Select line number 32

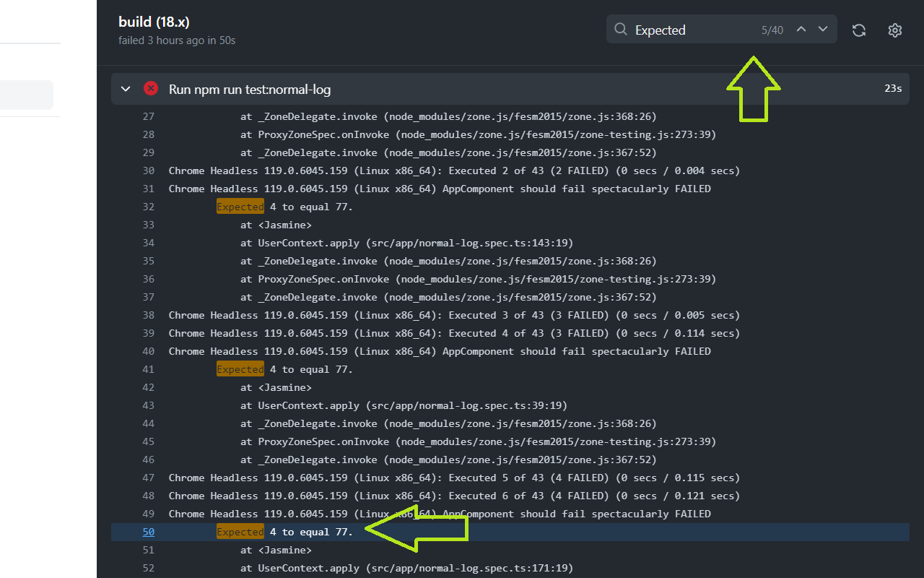tap(148, 207)
